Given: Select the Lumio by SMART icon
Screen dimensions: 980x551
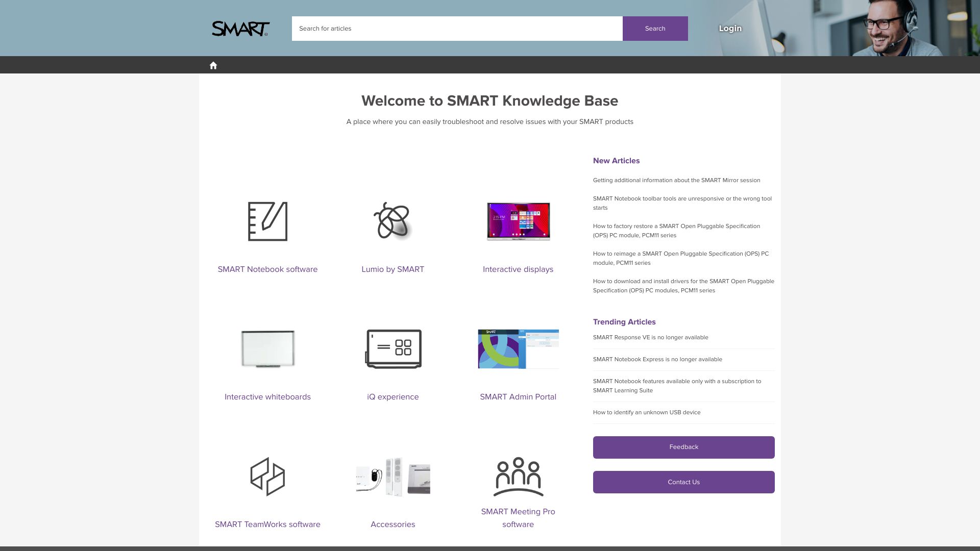Looking at the screenshot, I should coord(393,221).
